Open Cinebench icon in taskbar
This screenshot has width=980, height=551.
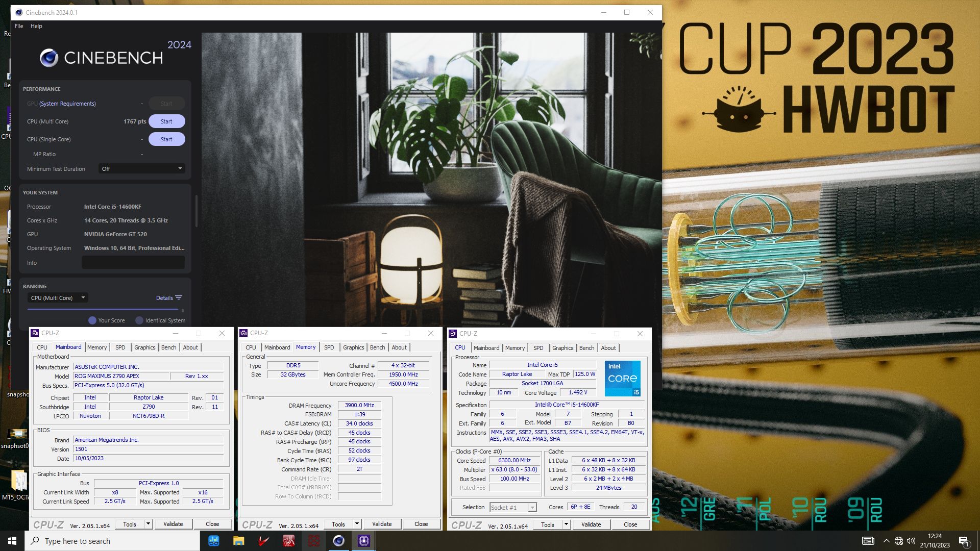(x=338, y=541)
